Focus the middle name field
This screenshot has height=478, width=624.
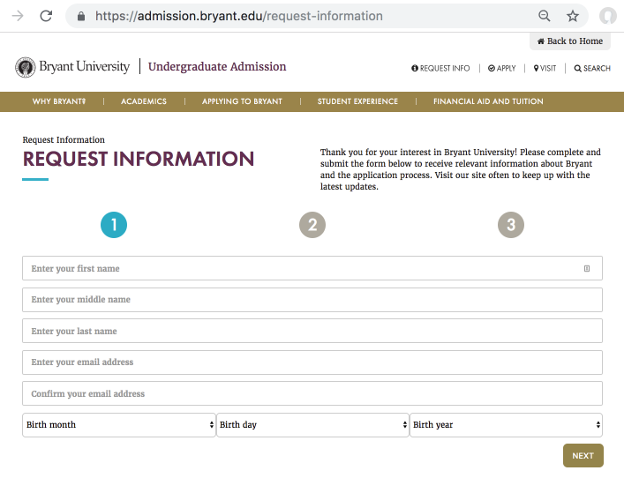click(312, 300)
